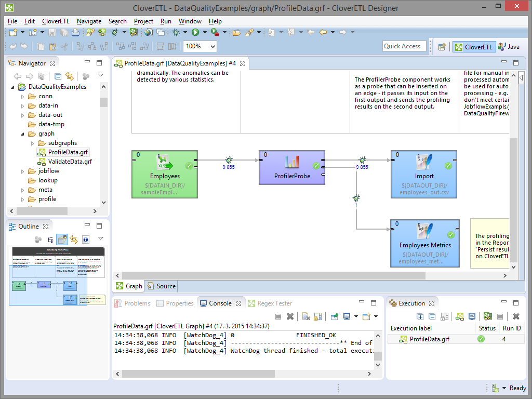
Task: Open the Navigate menu
Action: pos(89,21)
